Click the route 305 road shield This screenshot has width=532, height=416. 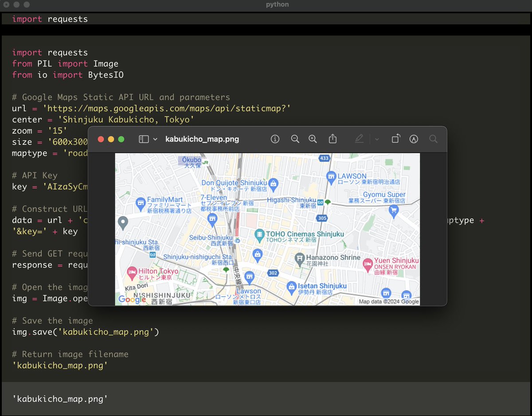322,218
